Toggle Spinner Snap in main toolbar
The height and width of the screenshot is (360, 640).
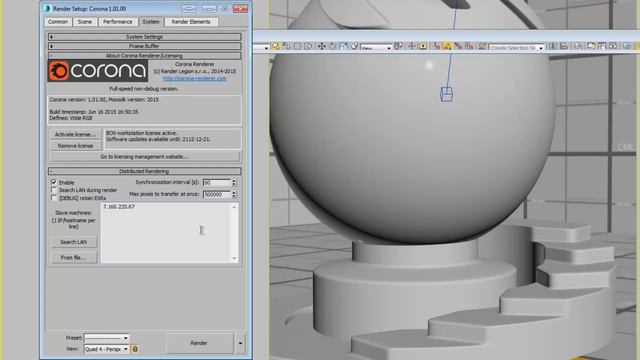tap(469, 46)
